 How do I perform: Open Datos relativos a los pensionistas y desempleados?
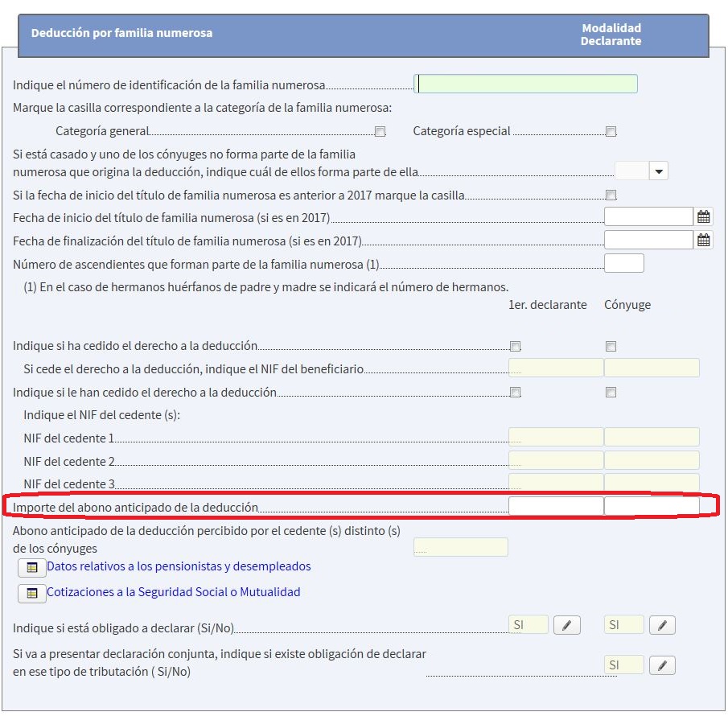pyautogui.click(x=179, y=566)
